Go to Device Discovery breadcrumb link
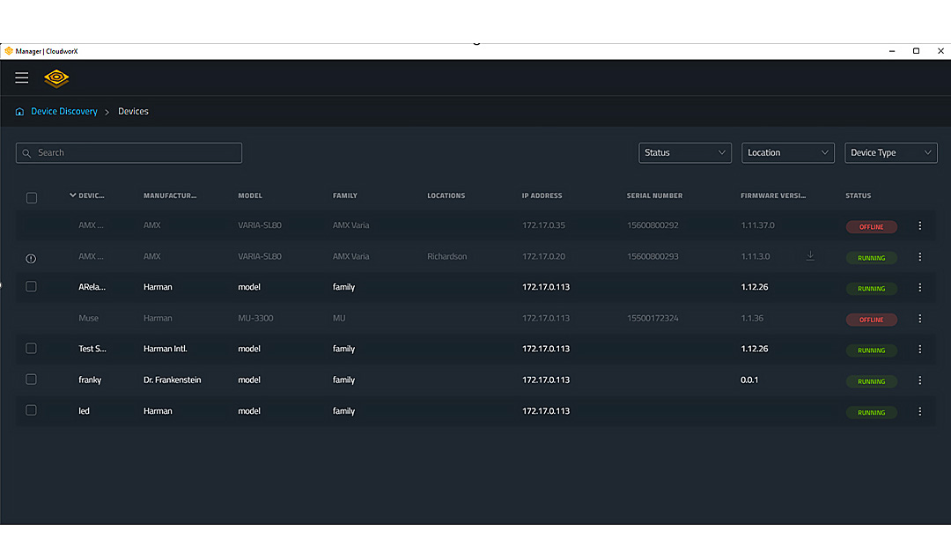This screenshot has width=951, height=560. (x=64, y=112)
